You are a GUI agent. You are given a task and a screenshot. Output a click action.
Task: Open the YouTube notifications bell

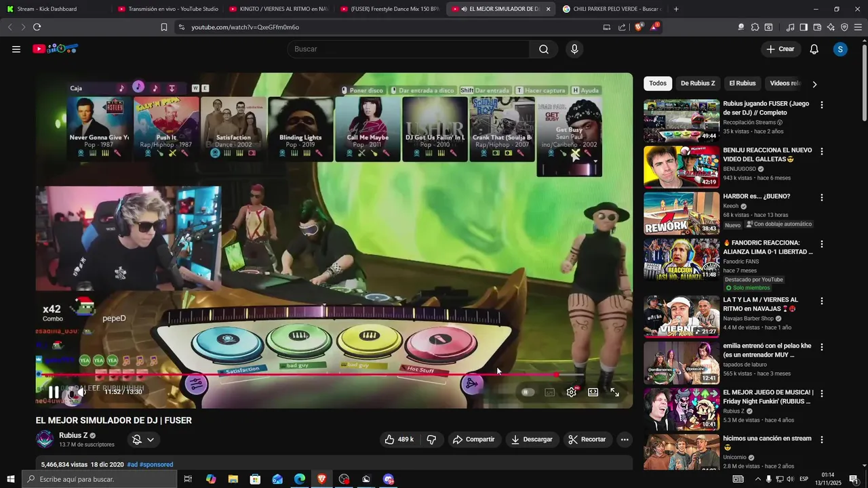pos(814,49)
